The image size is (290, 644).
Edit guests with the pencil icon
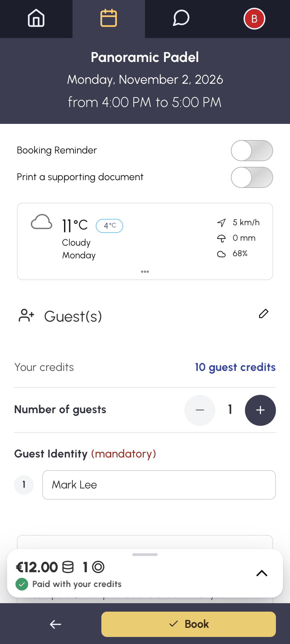[264, 314]
